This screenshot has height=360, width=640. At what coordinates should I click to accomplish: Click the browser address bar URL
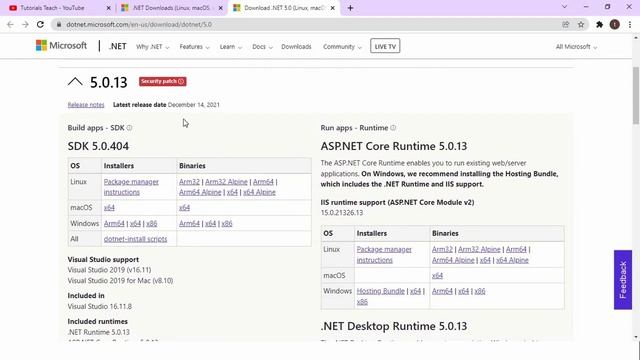coord(139,24)
